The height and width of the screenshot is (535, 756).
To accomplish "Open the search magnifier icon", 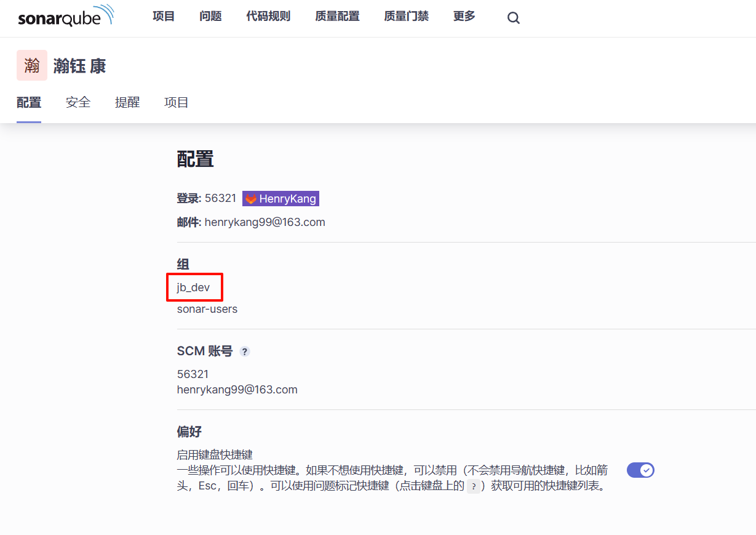I will coord(513,18).
